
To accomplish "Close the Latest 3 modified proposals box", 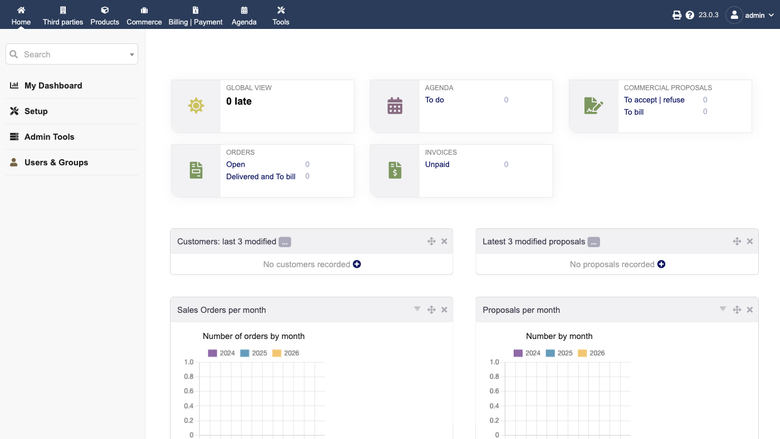I will [x=750, y=241].
